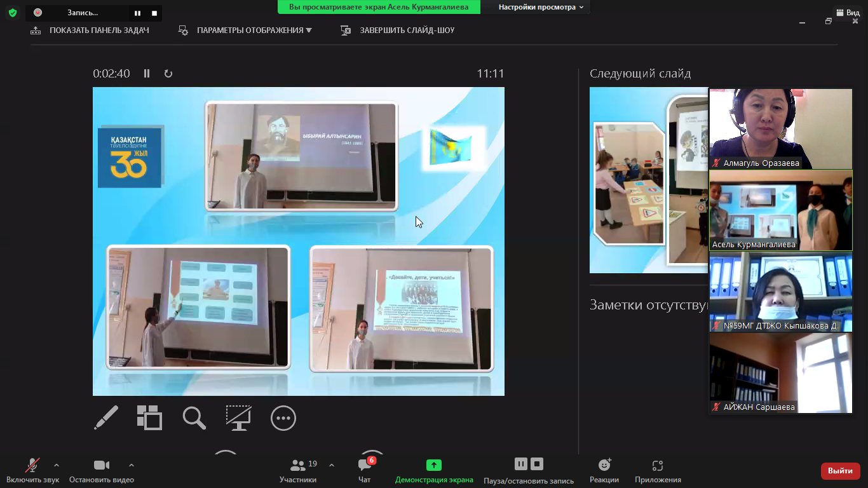Screen dimensions: 868x488
Task: Toggle camera with Остановить видео
Action: pos(102,470)
